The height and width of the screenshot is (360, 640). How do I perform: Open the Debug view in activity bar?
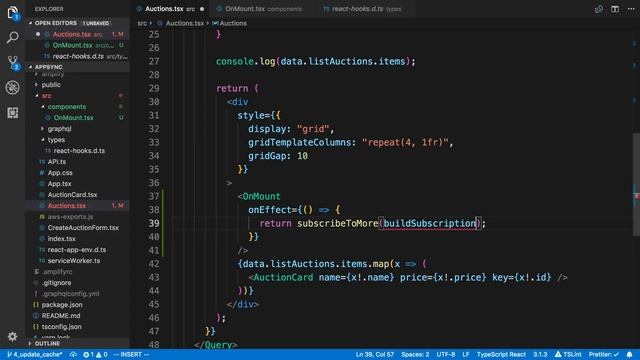point(13,87)
